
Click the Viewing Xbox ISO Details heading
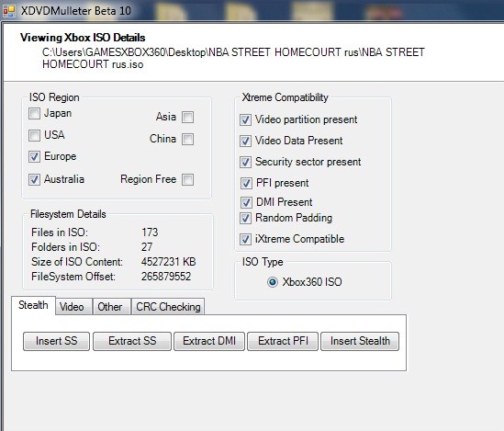tap(83, 38)
